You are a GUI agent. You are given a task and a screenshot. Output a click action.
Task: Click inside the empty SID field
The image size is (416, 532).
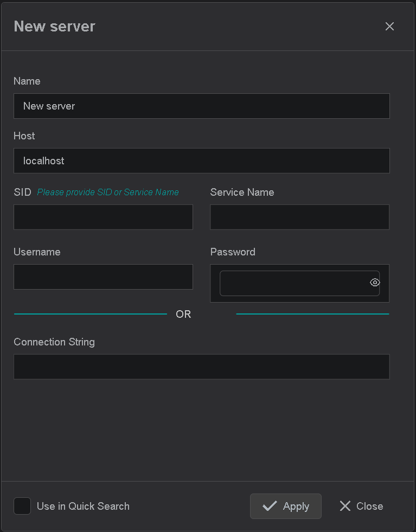tap(103, 217)
